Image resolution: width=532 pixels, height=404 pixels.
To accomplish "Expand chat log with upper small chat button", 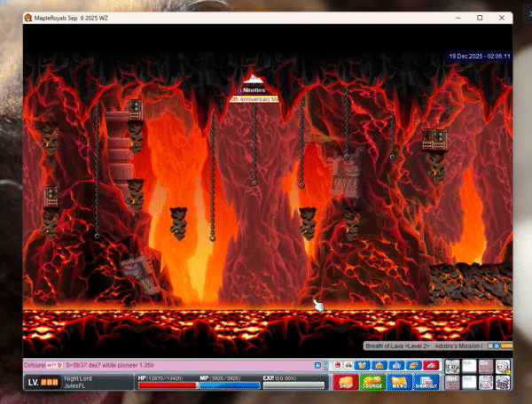I will coord(326,362).
